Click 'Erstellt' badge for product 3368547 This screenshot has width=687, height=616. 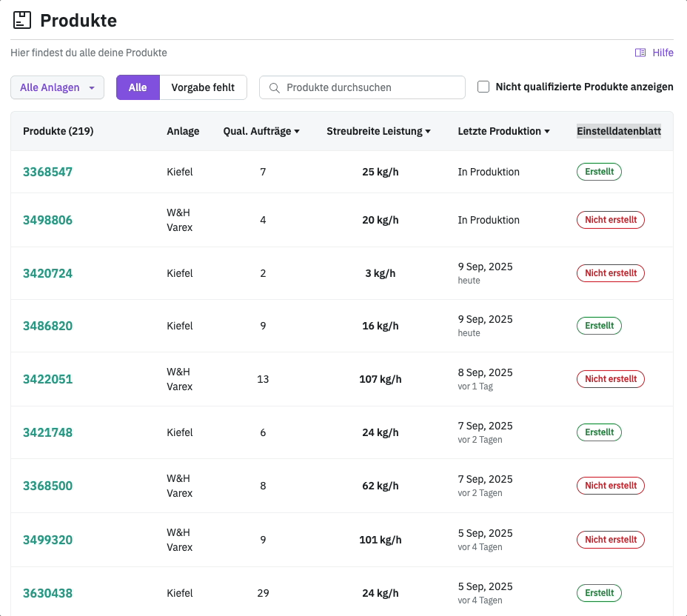[x=599, y=172]
